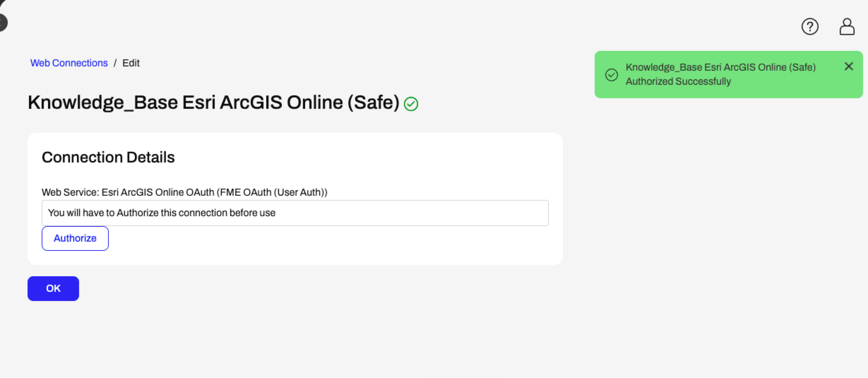The image size is (868, 378).
Task: Open the Help question mark icon
Action: click(810, 26)
